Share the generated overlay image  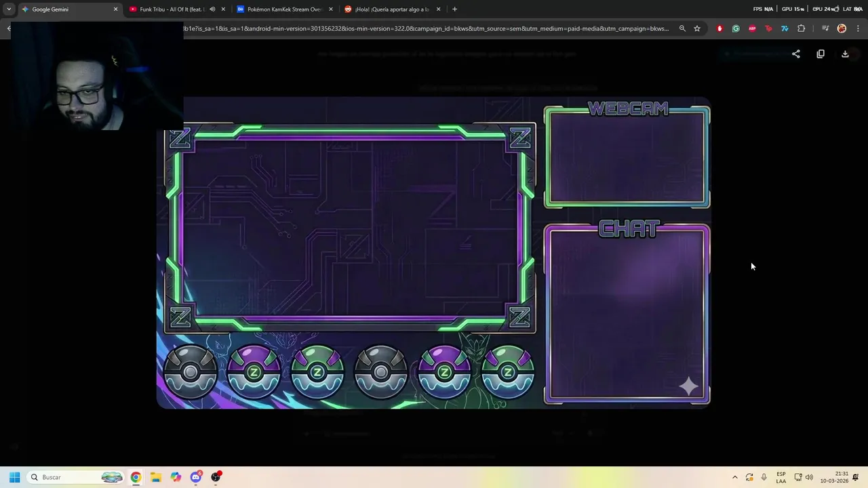(796, 54)
